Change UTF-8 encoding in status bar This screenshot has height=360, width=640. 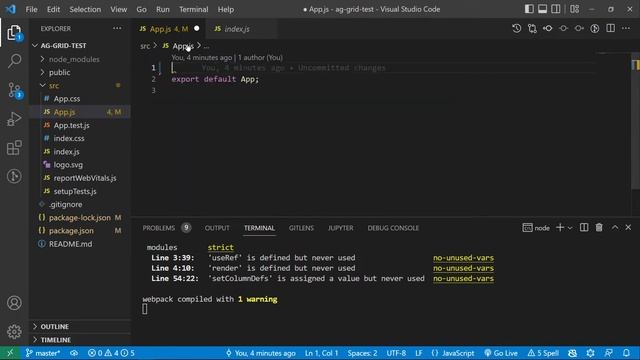(x=396, y=353)
